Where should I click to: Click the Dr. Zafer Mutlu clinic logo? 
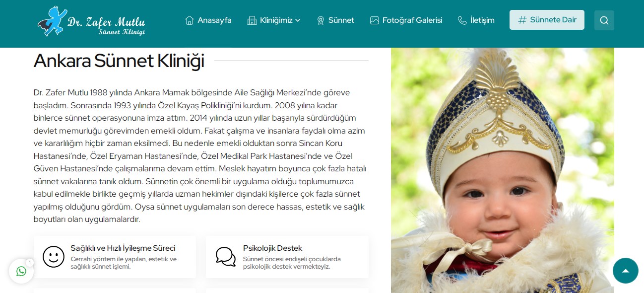91,21
